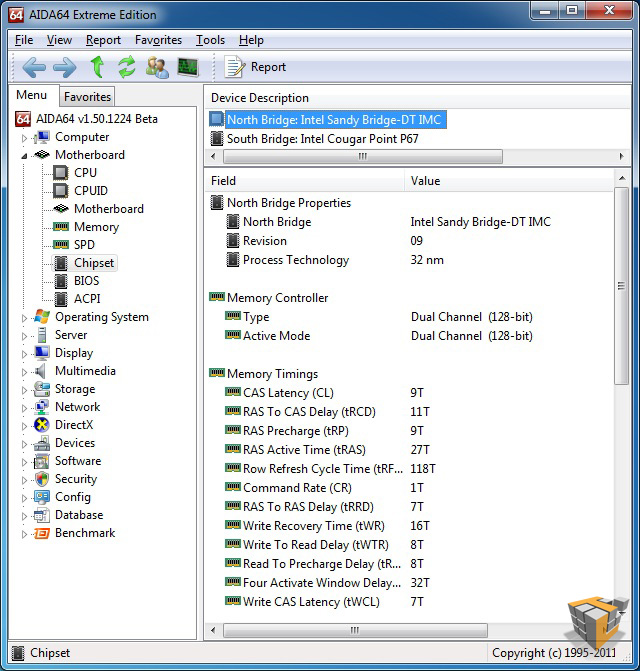Click the DirectX yellow X icon

42,425
